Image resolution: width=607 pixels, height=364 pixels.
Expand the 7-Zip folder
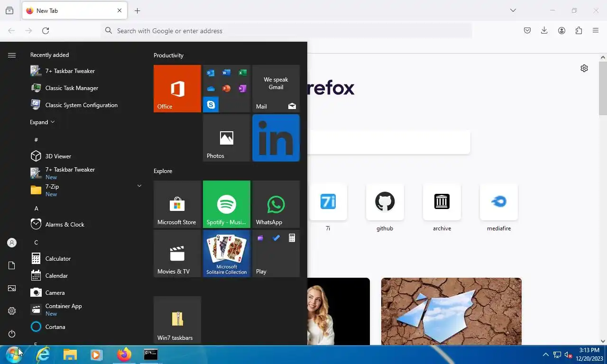click(86, 190)
